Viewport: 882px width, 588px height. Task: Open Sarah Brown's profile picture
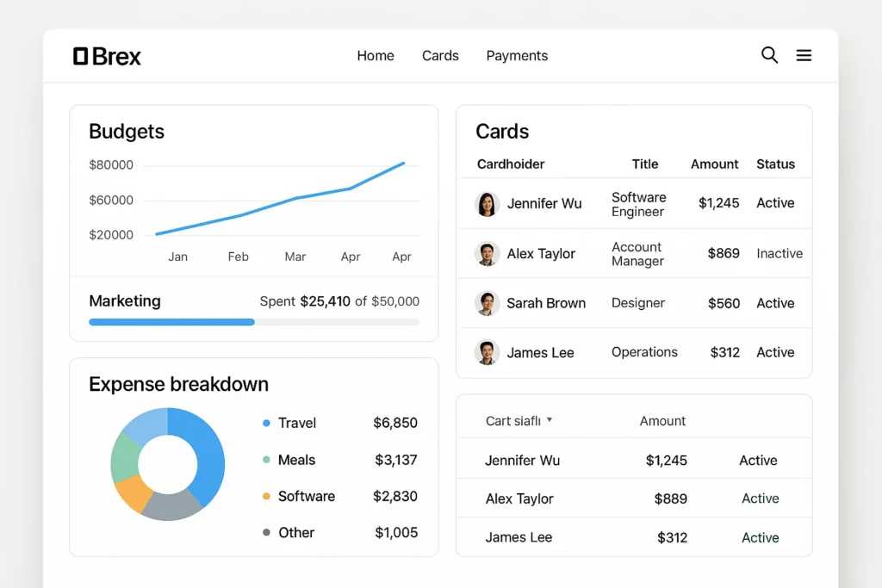pyautogui.click(x=487, y=303)
